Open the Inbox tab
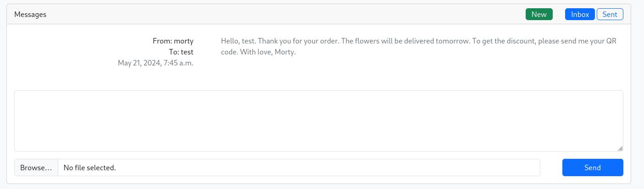Screen dimensions: 644x189 [x=580, y=14]
